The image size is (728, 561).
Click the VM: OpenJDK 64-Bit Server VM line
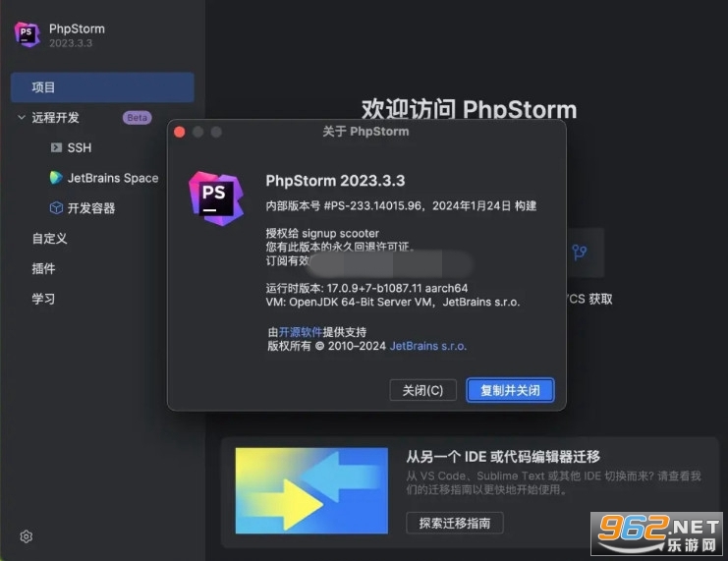pyautogui.click(x=393, y=302)
